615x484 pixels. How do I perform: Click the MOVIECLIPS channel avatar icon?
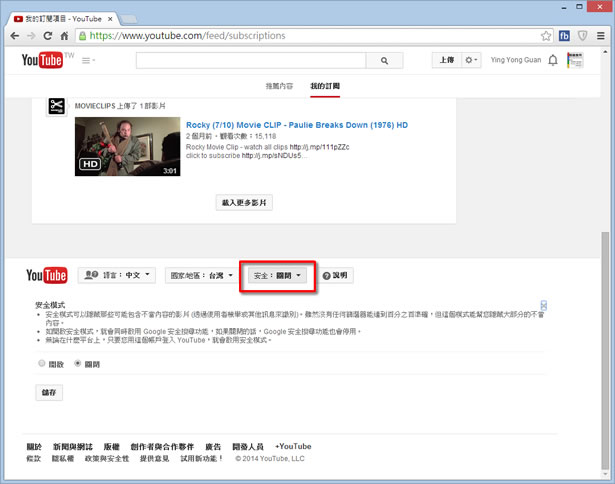coord(57,107)
